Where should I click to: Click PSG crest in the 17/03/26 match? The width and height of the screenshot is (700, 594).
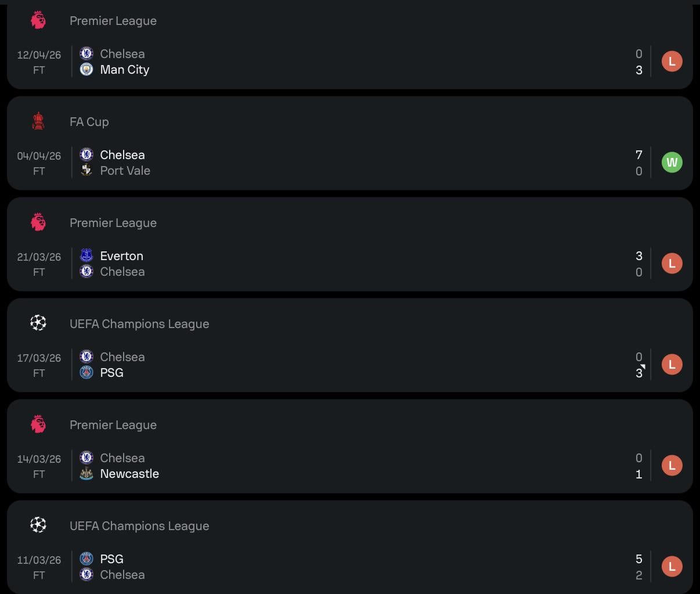[x=86, y=373]
